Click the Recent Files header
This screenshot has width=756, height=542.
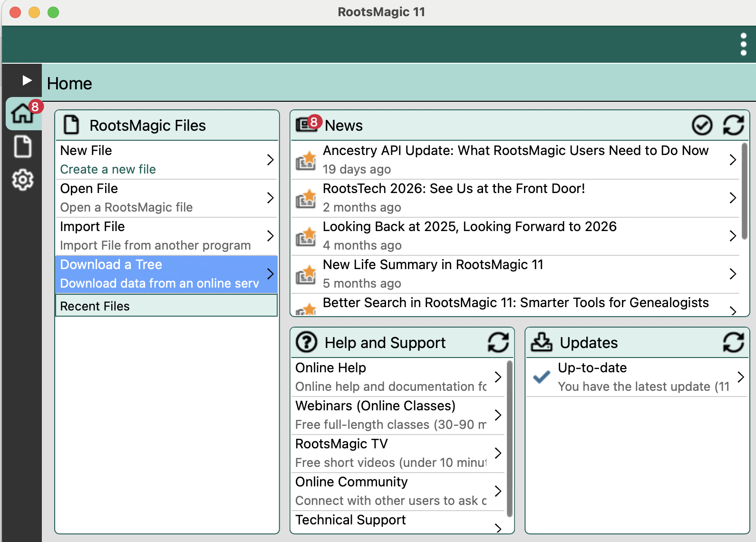click(166, 306)
